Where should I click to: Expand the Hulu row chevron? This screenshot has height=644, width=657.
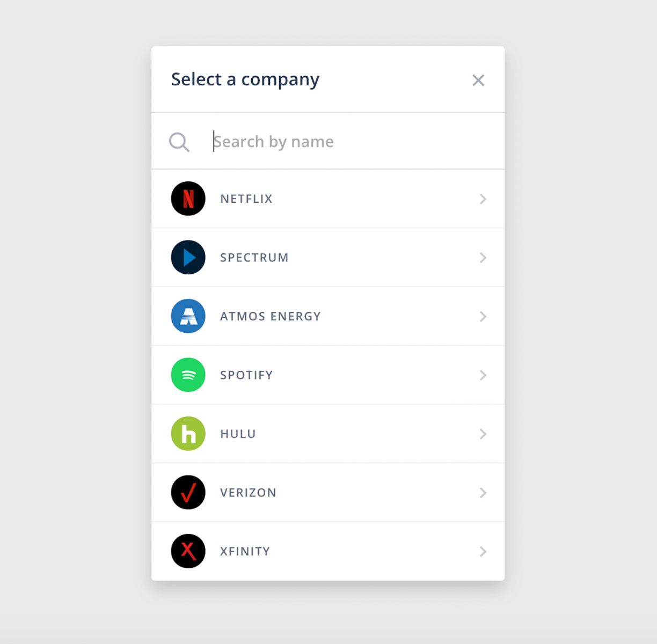tap(483, 434)
